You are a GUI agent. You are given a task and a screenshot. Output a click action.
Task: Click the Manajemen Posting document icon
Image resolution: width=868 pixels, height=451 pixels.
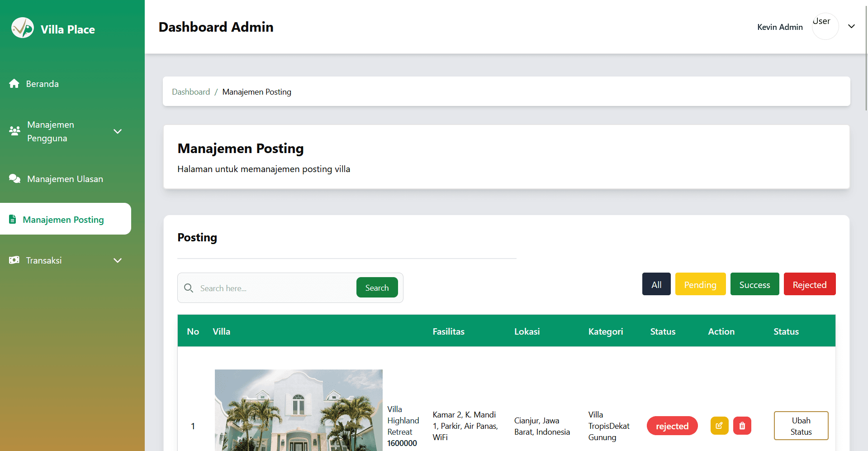[13, 219]
